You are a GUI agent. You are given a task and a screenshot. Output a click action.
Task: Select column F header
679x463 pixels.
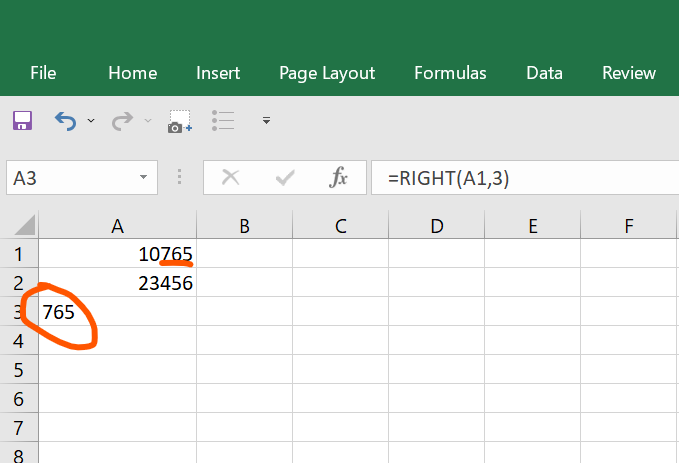click(629, 226)
